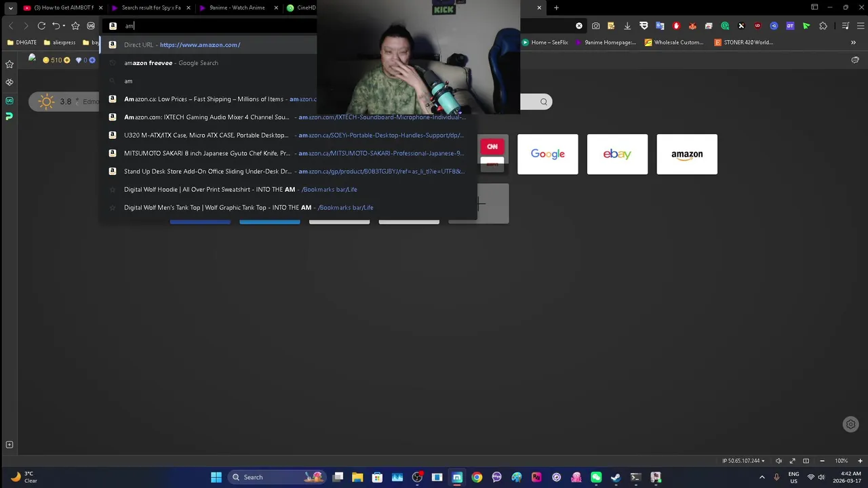Open the sidebar bookmarks star icon
Image resolution: width=868 pixels, height=488 pixels.
pos(9,64)
